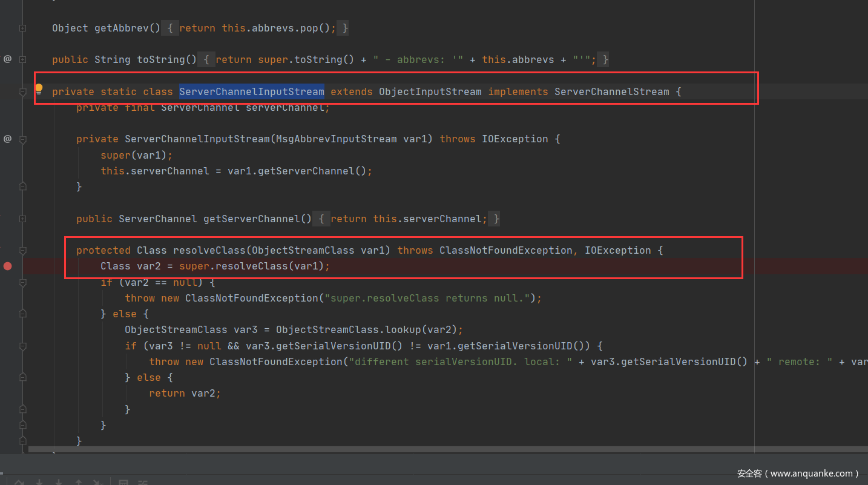
Task: Click the fold-end marker at constructor's closing brace
Action: pyautogui.click(x=22, y=186)
